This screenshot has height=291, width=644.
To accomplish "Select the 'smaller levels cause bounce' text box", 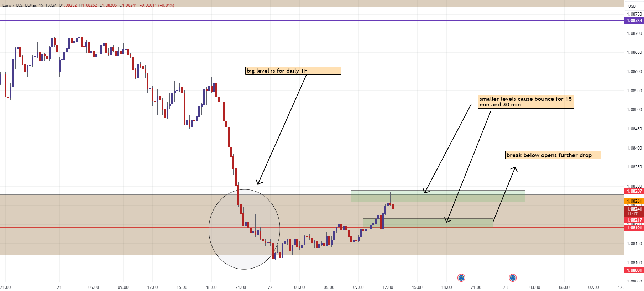I will pyautogui.click(x=525, y=102).
